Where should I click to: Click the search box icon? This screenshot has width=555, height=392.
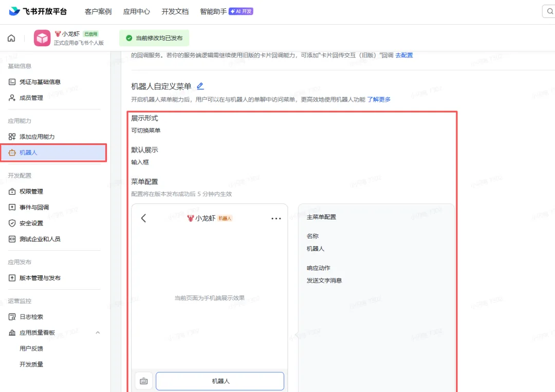pos(550,11)
